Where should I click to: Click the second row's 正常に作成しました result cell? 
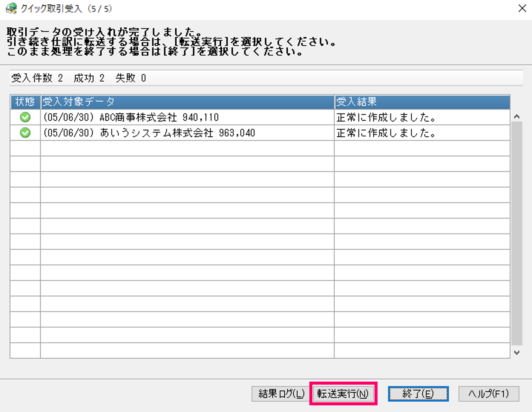422,133
